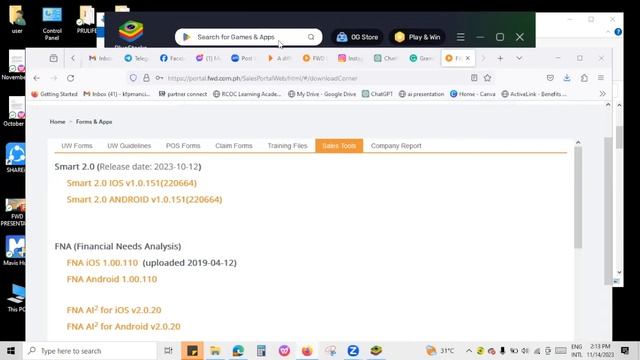Image resolution: width=640 pixels, height=360 pixels.
Task: Go back using browser back arrow
Action: tap(37, 78)
